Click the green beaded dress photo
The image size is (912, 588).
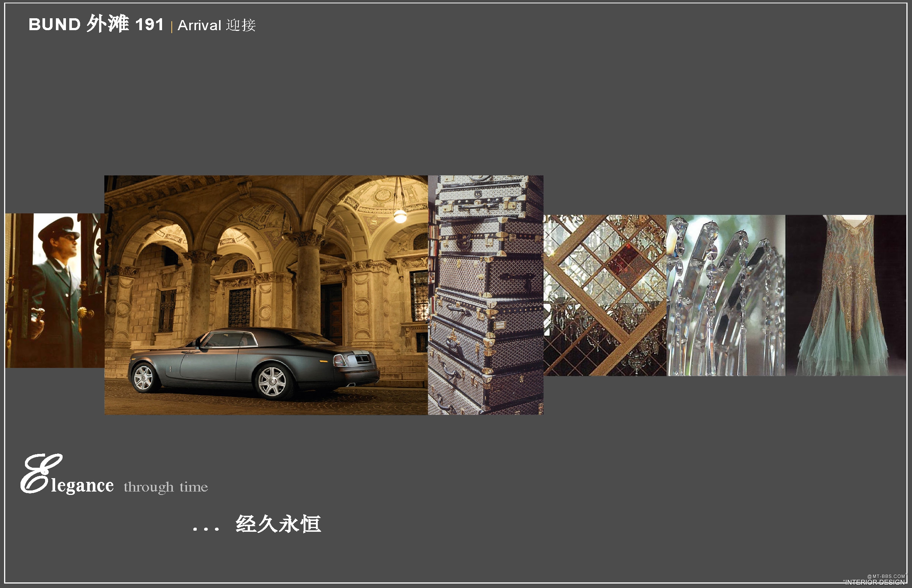(x=846, y=295)
